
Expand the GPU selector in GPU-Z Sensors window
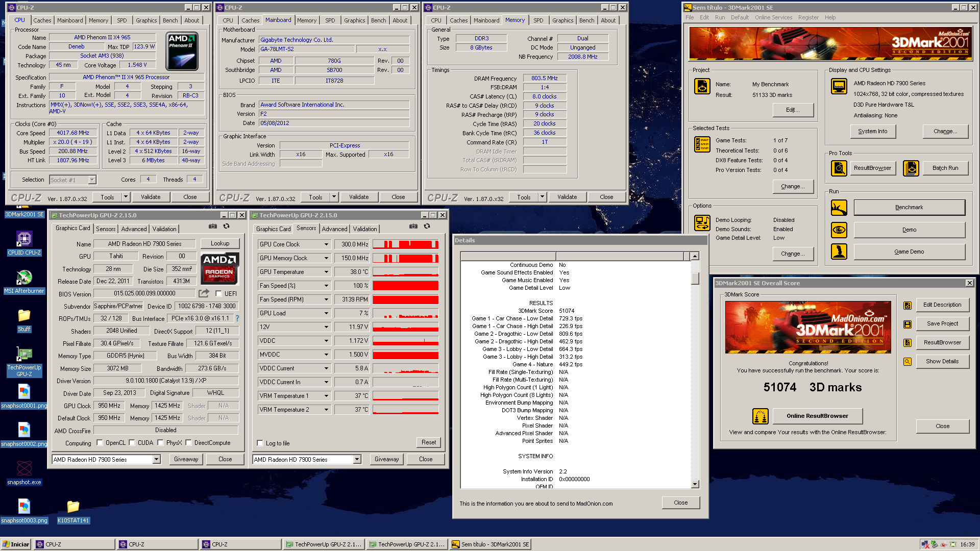pyautogui.click(x=357, y=460)
